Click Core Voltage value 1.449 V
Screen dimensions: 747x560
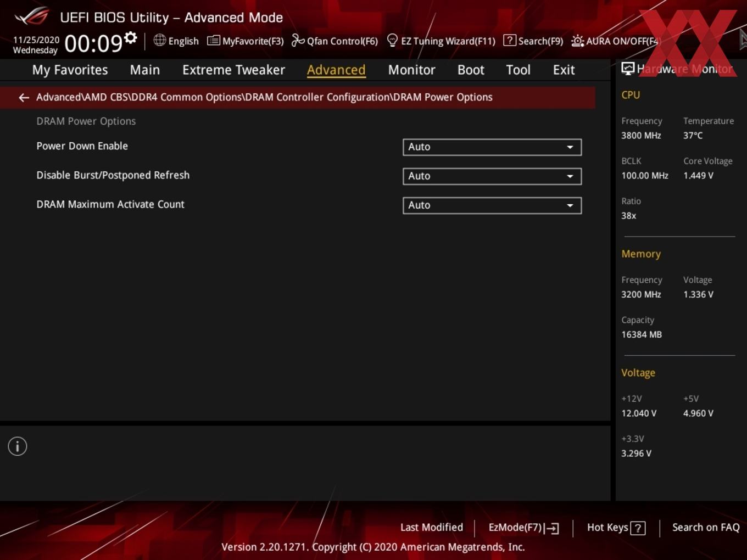698,176
